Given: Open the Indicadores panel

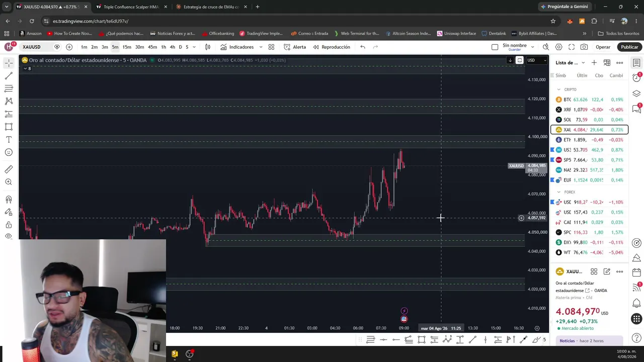Looking at the screenshot, I should coord(237,47).
